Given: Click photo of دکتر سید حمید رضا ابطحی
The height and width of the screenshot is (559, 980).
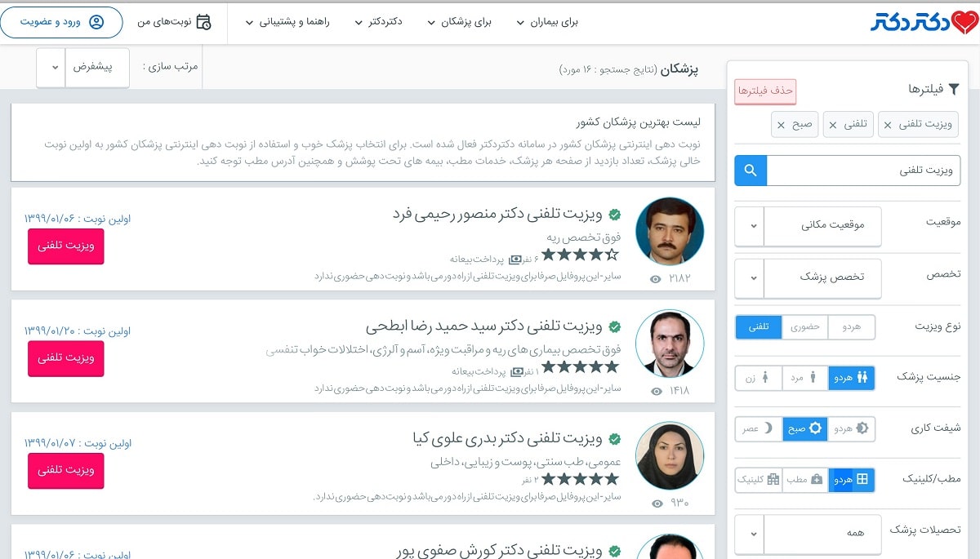Looking at the screenshot, I should pyautogui.click(x=669, y=344).
